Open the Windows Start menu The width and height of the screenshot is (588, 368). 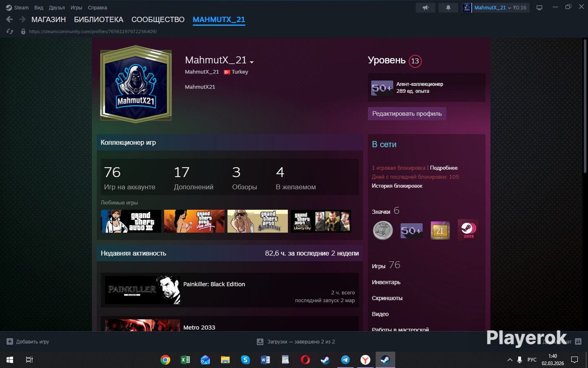[x=10, y=360]
